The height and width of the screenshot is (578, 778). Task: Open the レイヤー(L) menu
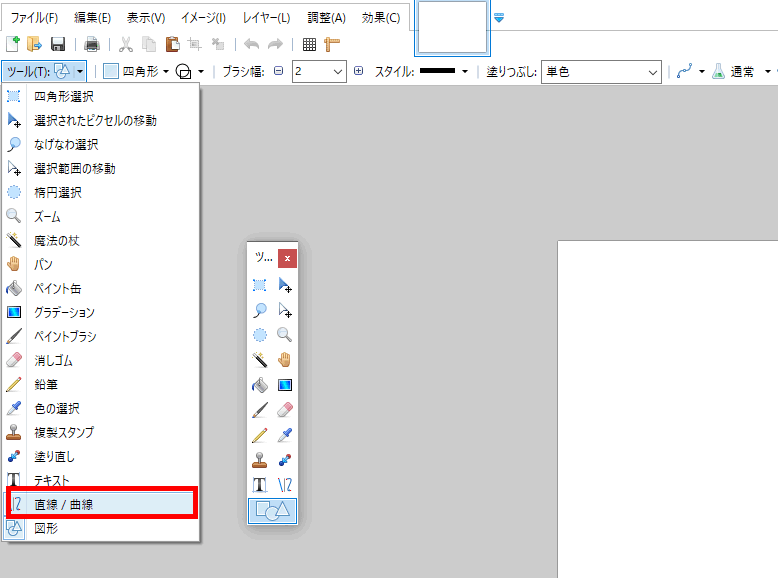pyautogui.click(x=266, y=18)
